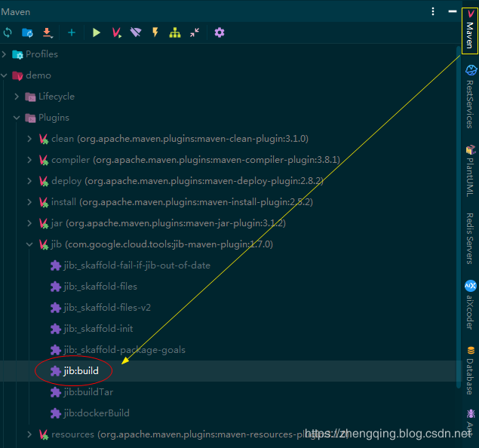Select jib:_skaffold-package-goals goal
This screenshot has width=479, height=448.
[x=124, y=350]
